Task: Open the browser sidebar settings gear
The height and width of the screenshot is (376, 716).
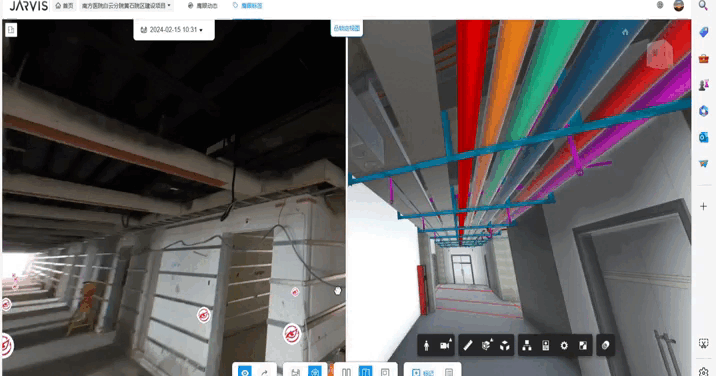Action: pyautogui.click(x=704, y=371)
